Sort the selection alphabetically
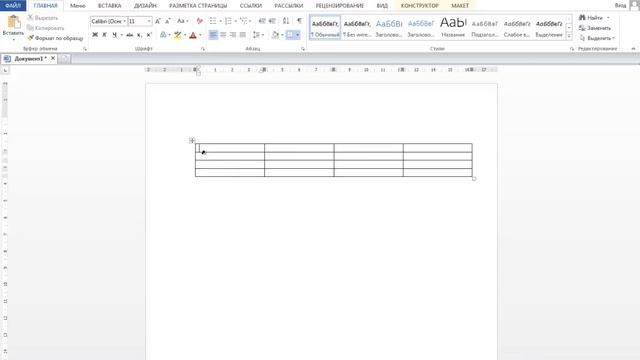Viewport: 640px width, 360px height. [286, 21]
